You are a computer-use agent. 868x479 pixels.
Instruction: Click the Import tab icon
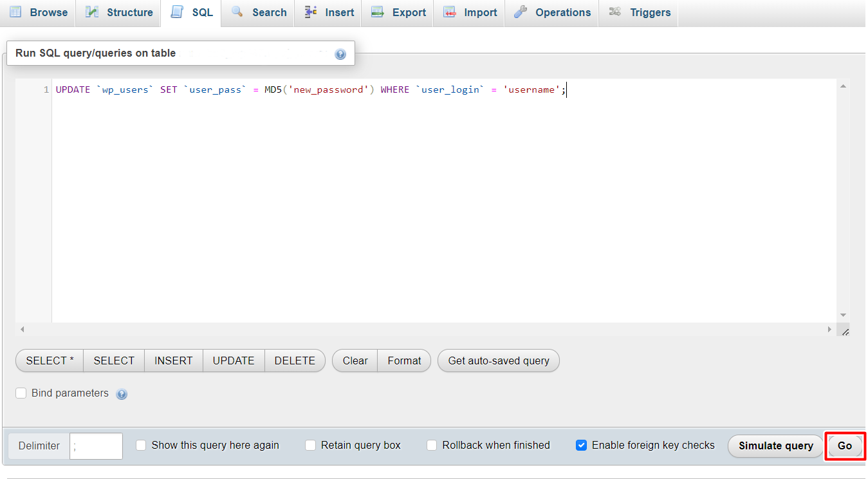click(450, 12)
